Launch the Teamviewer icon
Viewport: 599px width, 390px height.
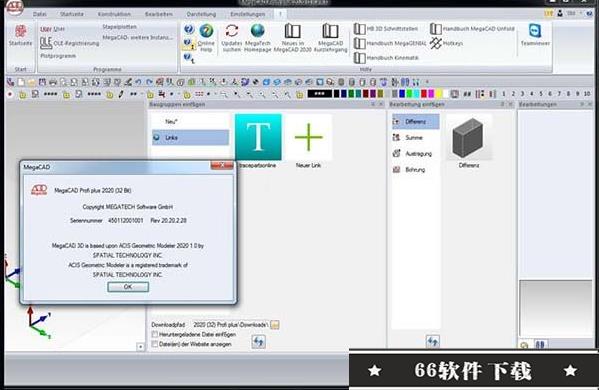[x=535, y=31]
